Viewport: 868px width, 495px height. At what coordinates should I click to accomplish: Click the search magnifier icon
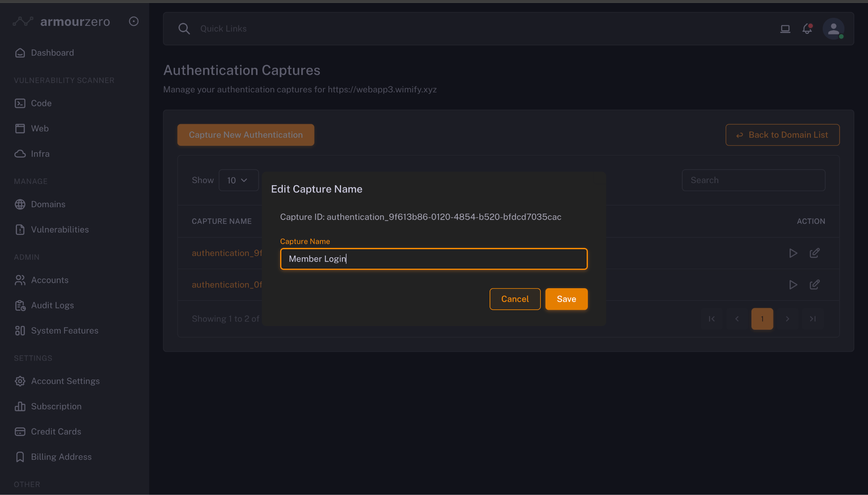(184, 29)
